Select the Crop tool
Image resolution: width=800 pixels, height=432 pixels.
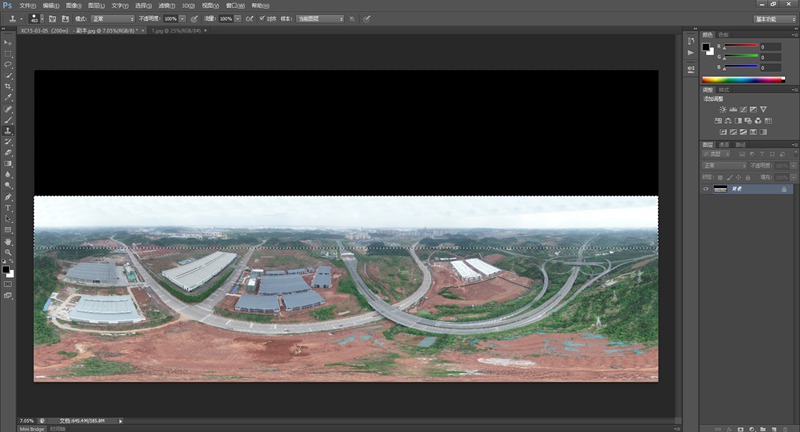click(x=8, y=86)
